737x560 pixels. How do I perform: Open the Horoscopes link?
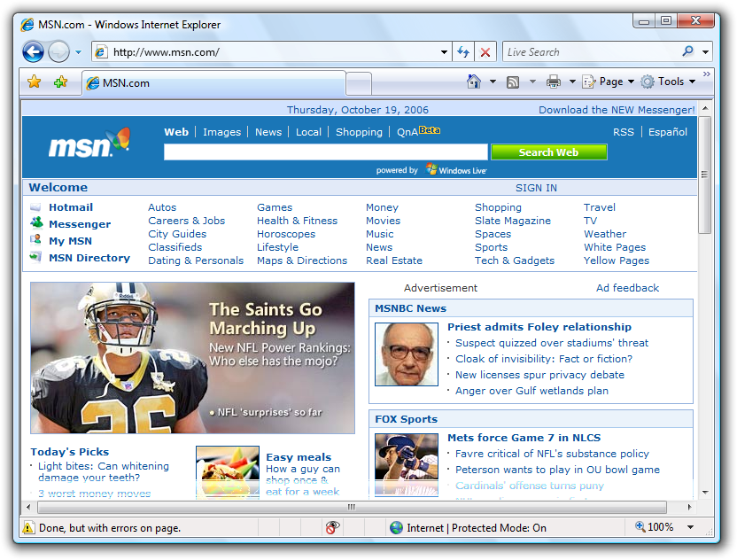tap(286, 234)
